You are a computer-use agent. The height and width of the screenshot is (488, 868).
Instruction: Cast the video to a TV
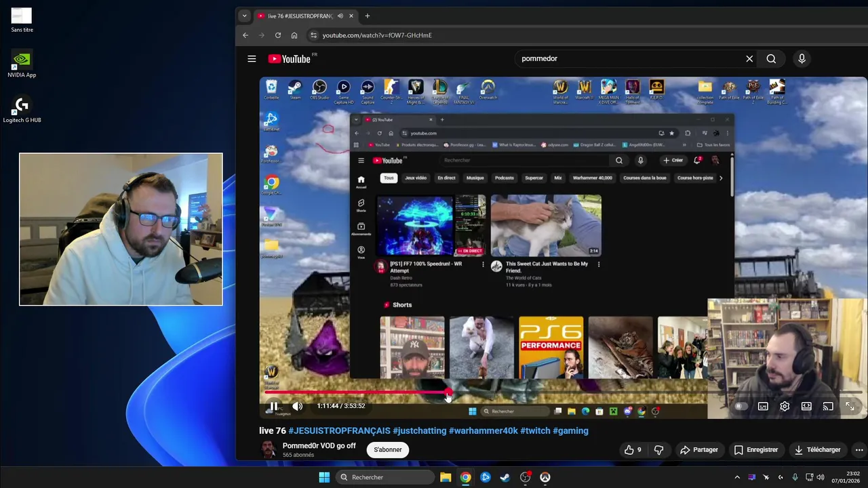click(828, 406)
